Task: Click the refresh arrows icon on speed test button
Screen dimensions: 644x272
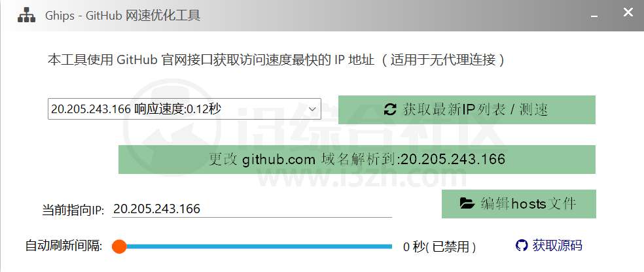Action: (390, 110)
